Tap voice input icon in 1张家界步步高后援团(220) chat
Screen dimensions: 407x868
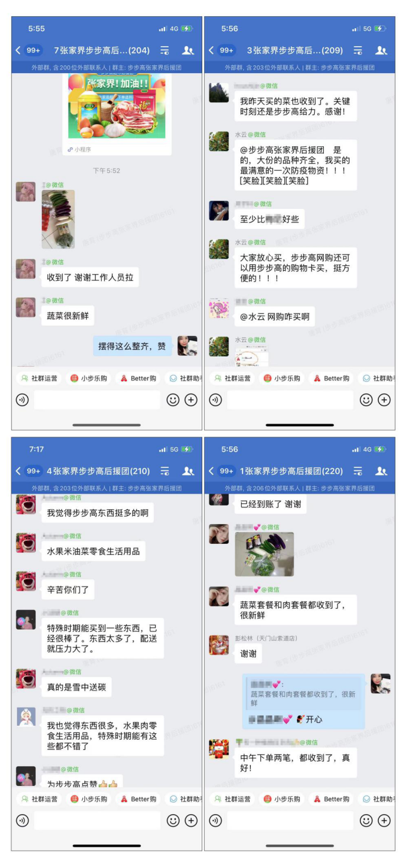point(215,821)
